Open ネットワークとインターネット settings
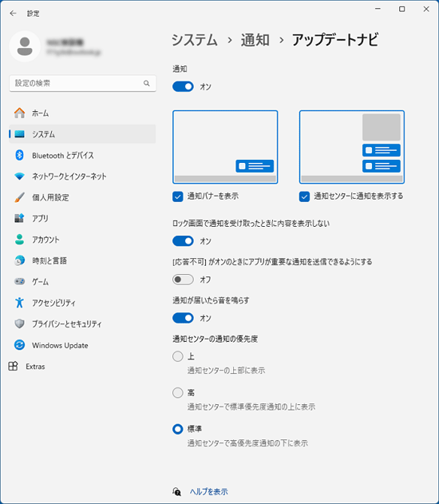This screenshot has height=504, width=439. click(x=82, y=177)
